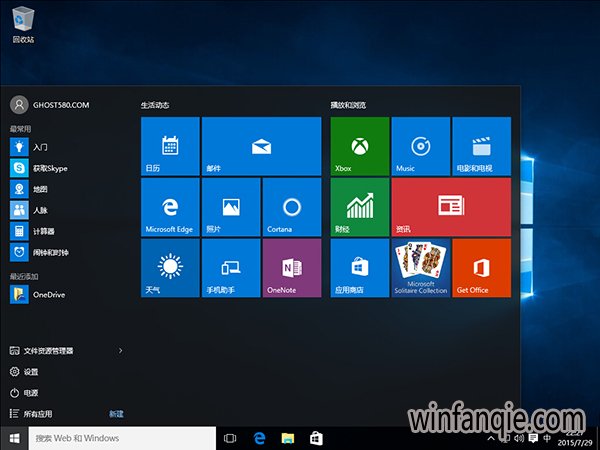
Task: Click the Windows Start button
Action: click(x=15, y=438)
